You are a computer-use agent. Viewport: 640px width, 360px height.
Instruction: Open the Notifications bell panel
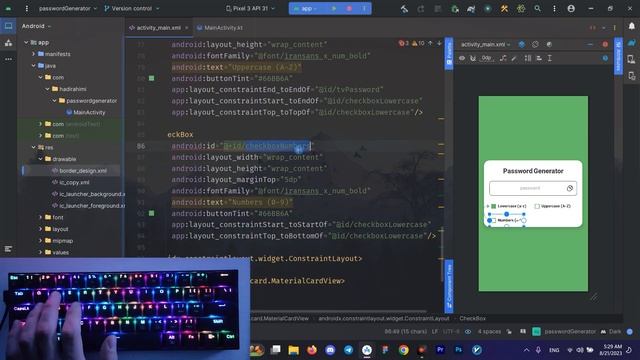(x=631, y=26)
